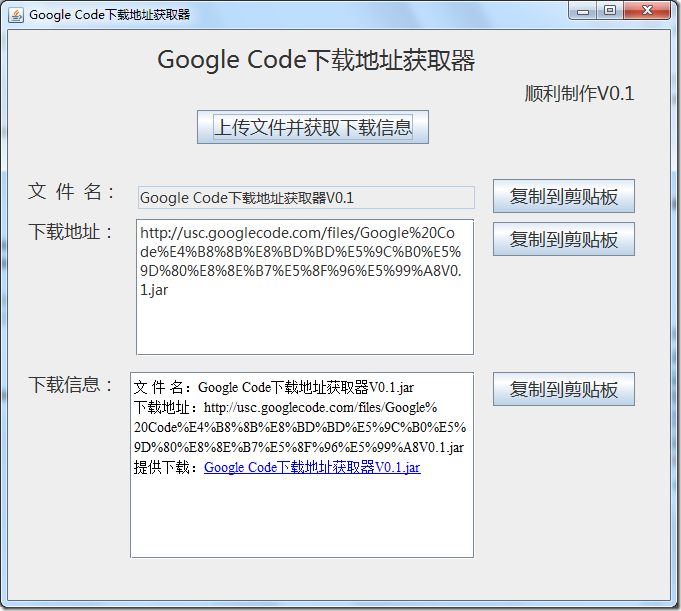Viewport: 681px width, 611px height.
Task: Click the 上传文件并获取下载信息 button
Action: pyautogui.click(x=313, y=127)
